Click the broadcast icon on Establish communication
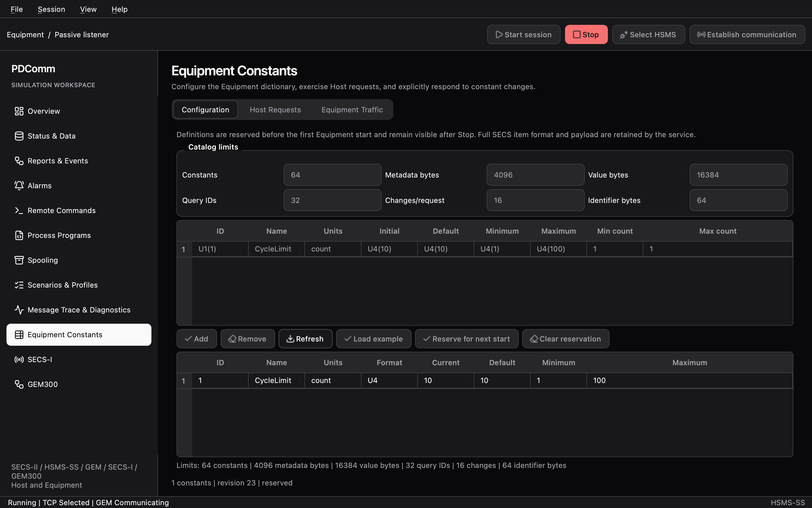This screenshot has width=812, height=508. point(701,35)
